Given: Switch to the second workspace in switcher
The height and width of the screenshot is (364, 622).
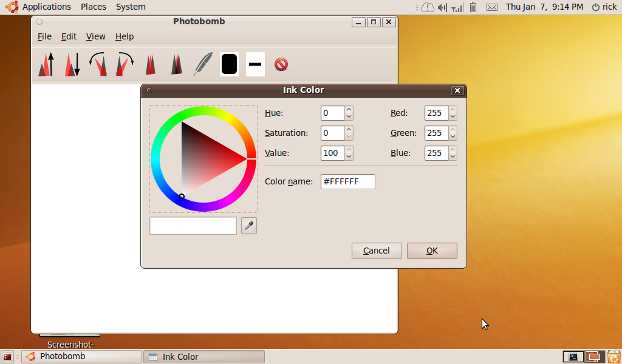Looking at the screenshot, I should (x=594, y=357).
